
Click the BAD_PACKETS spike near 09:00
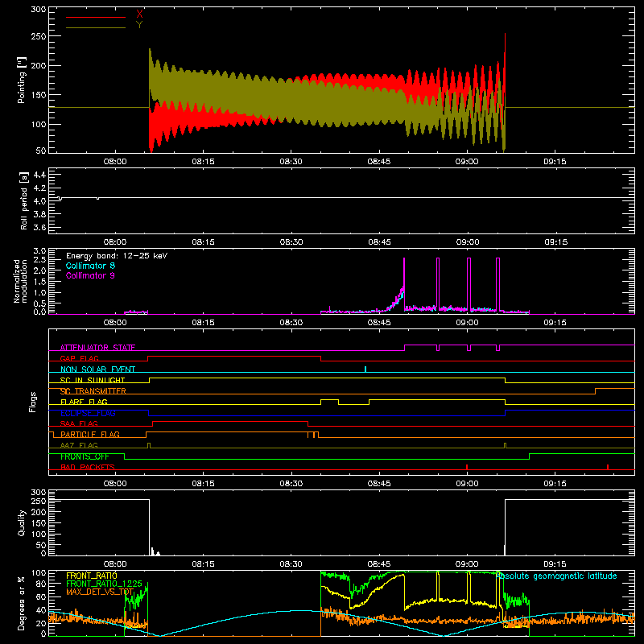point(467,467)
